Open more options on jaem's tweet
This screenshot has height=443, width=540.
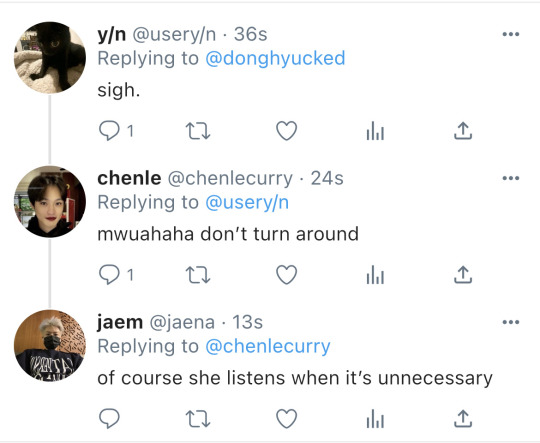click(511, 322)
